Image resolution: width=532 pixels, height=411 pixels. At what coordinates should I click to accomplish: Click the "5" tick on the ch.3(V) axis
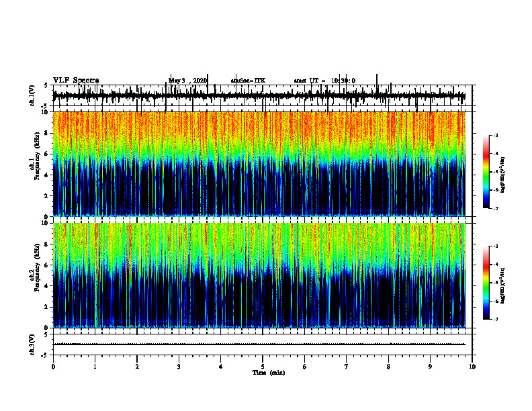coord(46,334)
